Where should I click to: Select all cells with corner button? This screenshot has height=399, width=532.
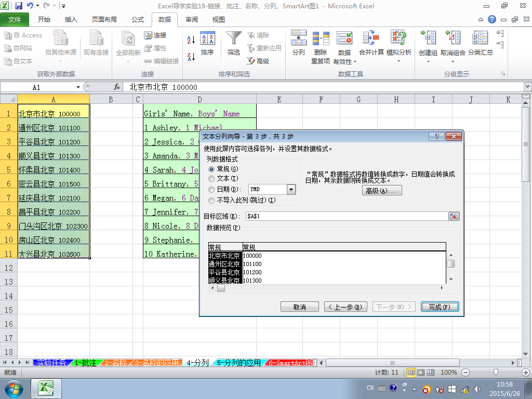[9, 99]
